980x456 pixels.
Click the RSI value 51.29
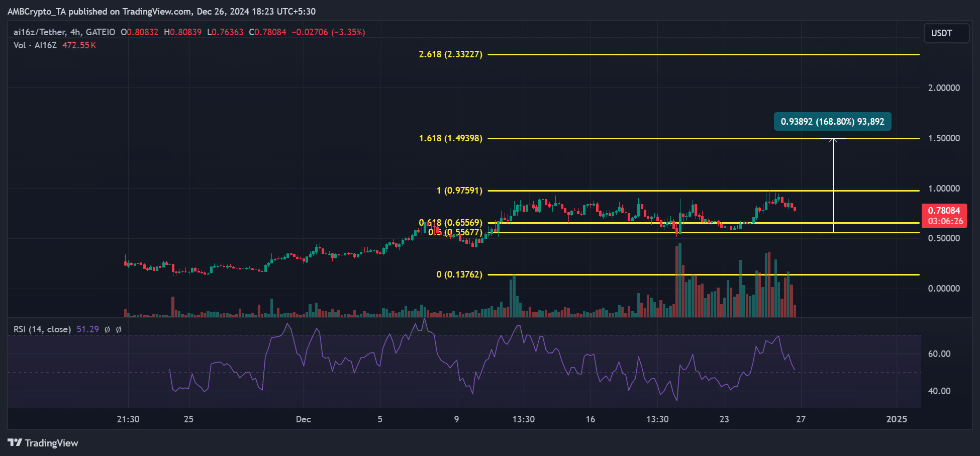[87, 329]
